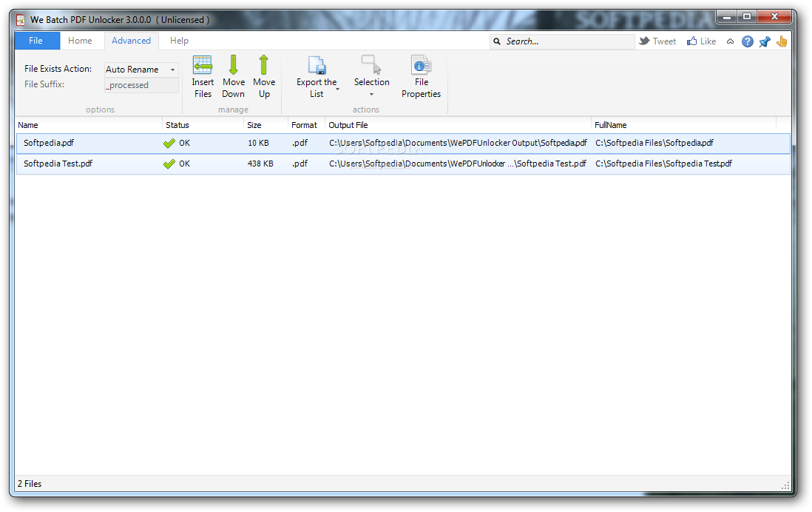The height and width of the screenshot is (512, 812).
Task: Open help via the blue question mark icon
Action: pyautogui.click(x=747, y=41)
